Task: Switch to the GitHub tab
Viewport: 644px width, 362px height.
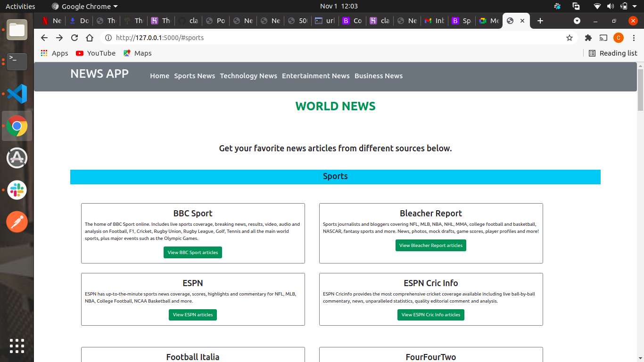Action: (x=188, y=21)
